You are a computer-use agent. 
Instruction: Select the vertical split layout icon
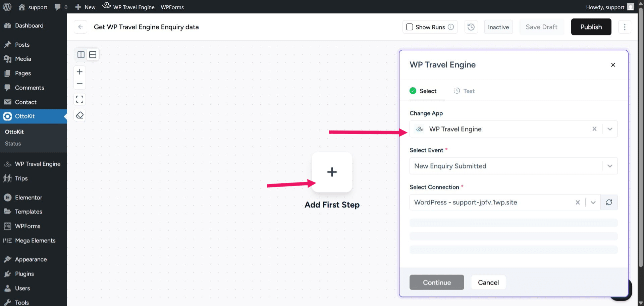tap(80, 54)
